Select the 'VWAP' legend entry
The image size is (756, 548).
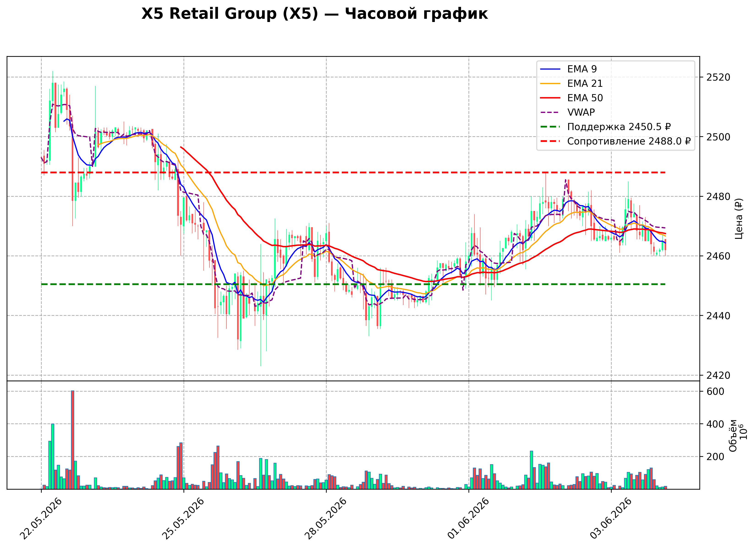pyautogui.click(x=567, y=112)
